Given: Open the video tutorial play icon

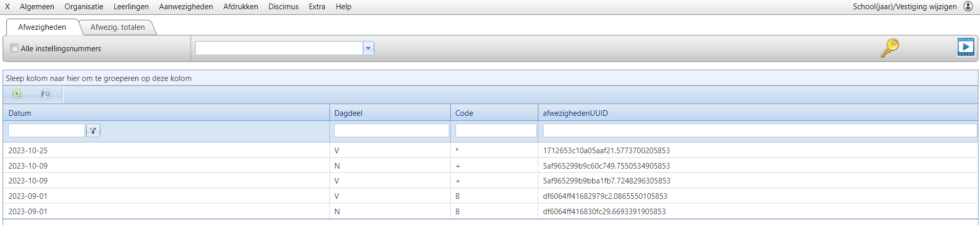Looking at the screenshot, I should tap(966, 47).
